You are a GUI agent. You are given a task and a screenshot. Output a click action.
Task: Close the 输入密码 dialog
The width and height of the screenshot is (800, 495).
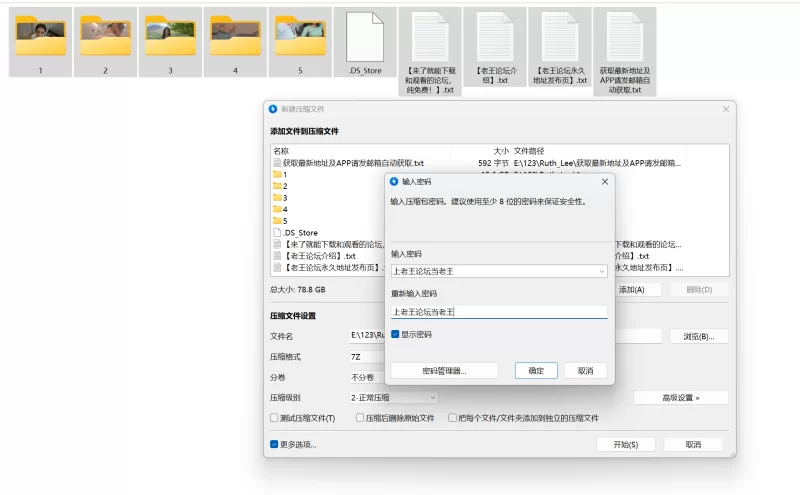[605, 182]
